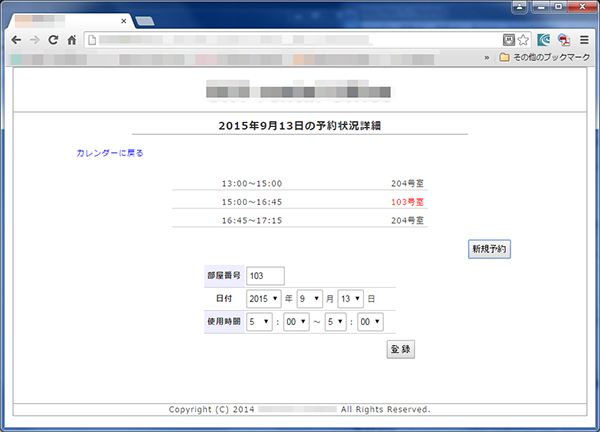Open the Chrome hamburger menu

click(x=584, y=40)
